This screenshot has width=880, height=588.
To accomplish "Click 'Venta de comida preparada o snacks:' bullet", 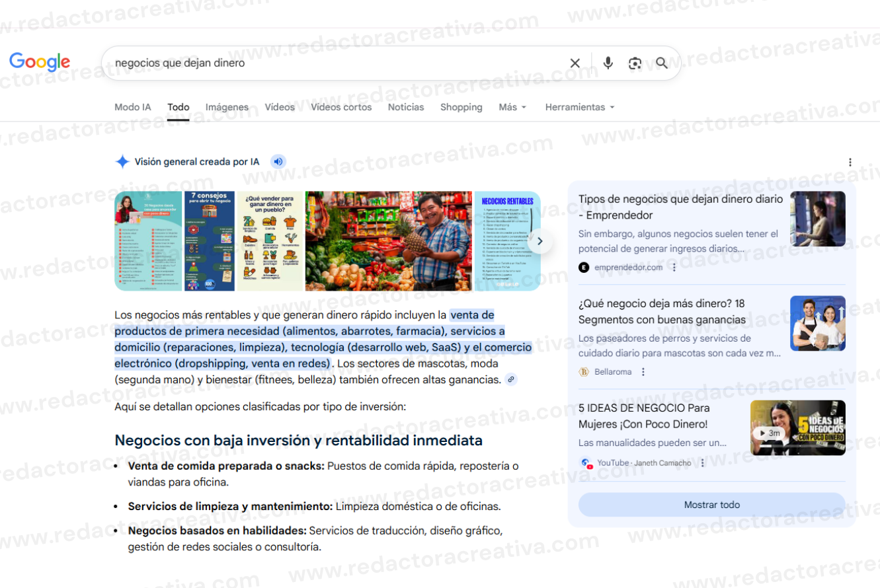I will [x=226, y=466].
